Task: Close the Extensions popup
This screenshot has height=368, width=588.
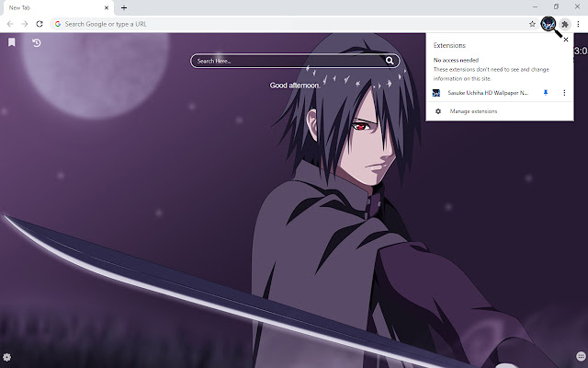Action: [x=566, y=40]
